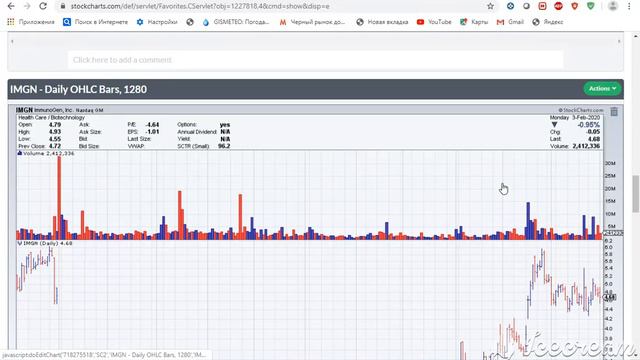640x360 pixels.
Task: Click the IMGN ImmunoGen, Inc. ticker heading
Action: (x=60, y=110)
